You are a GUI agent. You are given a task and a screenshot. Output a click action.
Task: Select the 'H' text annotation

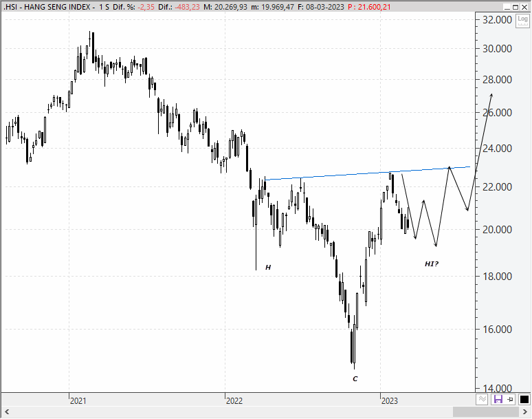click(268, 268)
